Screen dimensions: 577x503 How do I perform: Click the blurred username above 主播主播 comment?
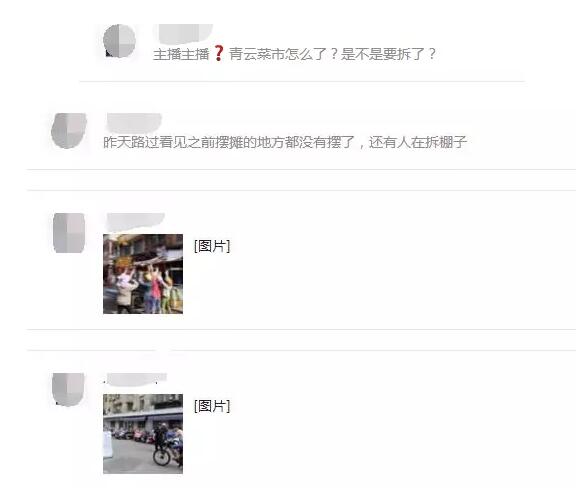[183, 34]
